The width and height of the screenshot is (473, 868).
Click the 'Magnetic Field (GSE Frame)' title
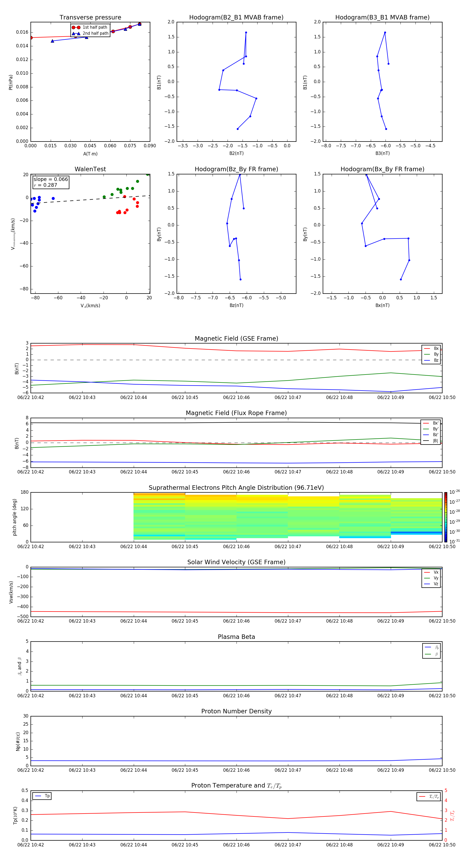(236, 339)
